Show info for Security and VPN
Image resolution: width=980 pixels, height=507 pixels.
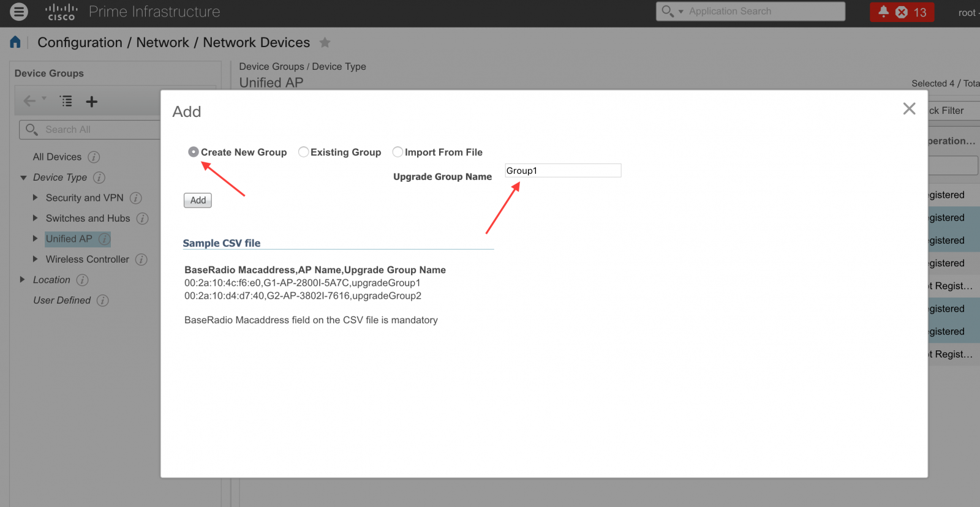pyautogui.click(x=136, y=198)
